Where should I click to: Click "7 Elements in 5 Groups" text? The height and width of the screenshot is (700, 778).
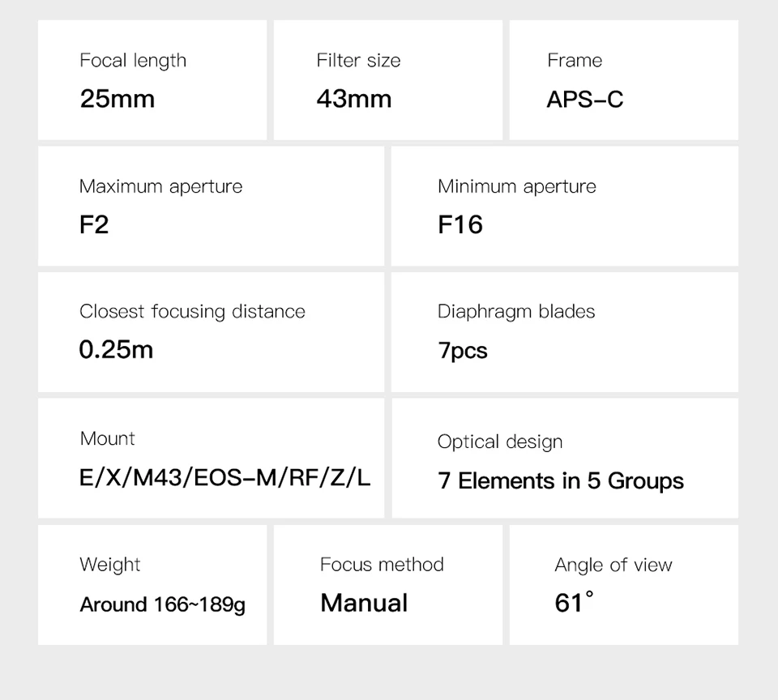point(561,481)
